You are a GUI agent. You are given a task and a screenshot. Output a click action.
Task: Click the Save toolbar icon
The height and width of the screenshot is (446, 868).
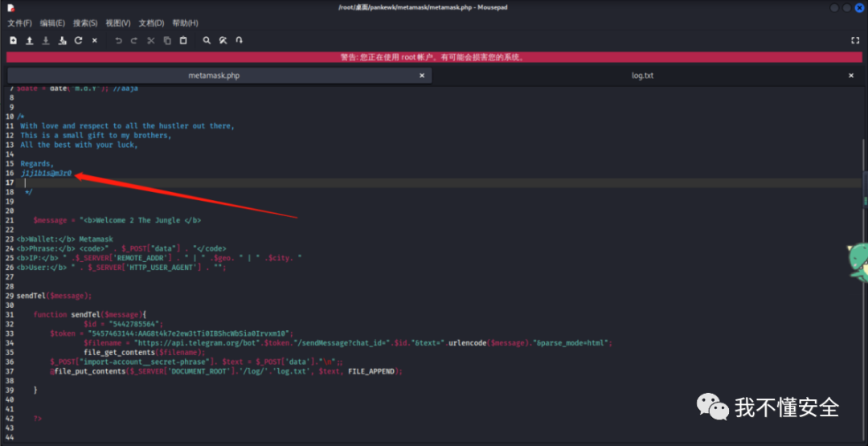46,40
